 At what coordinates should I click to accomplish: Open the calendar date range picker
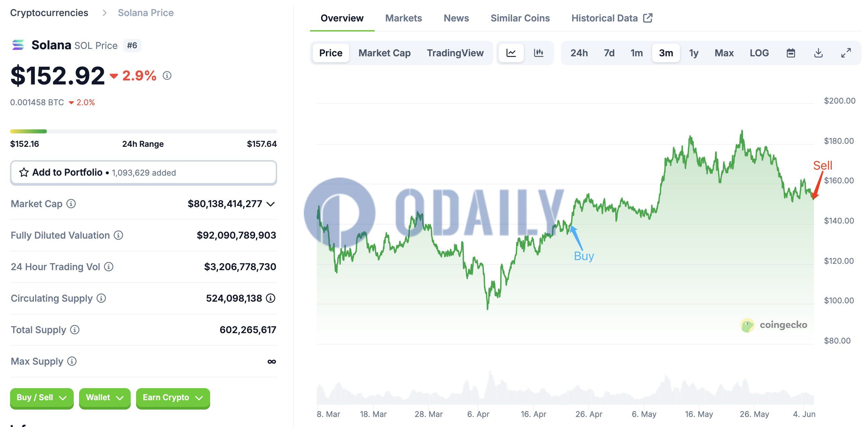click(x=791, y=53)
